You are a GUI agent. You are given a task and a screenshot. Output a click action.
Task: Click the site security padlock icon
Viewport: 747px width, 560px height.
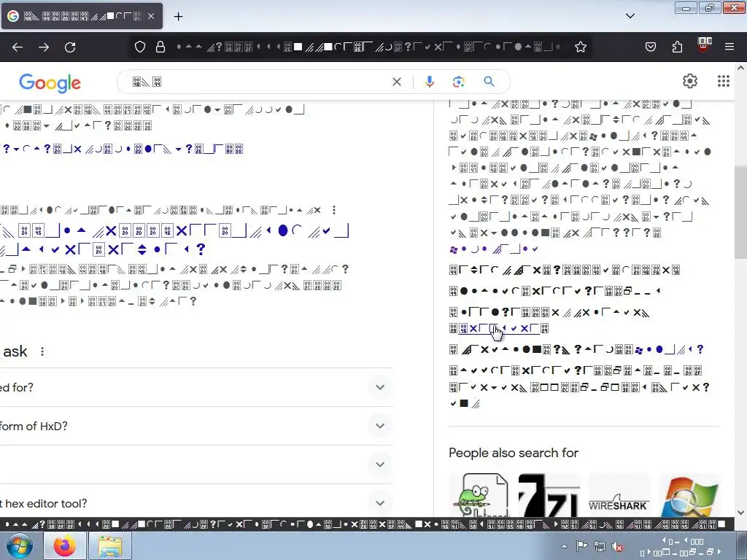click(160, 47)
